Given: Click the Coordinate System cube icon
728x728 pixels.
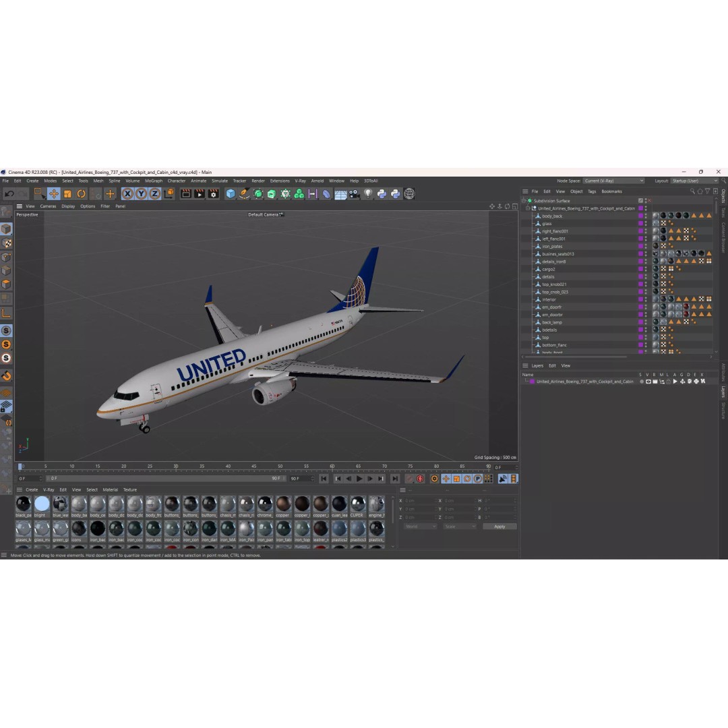Looking at the screenshot, I should click(169, 193).
